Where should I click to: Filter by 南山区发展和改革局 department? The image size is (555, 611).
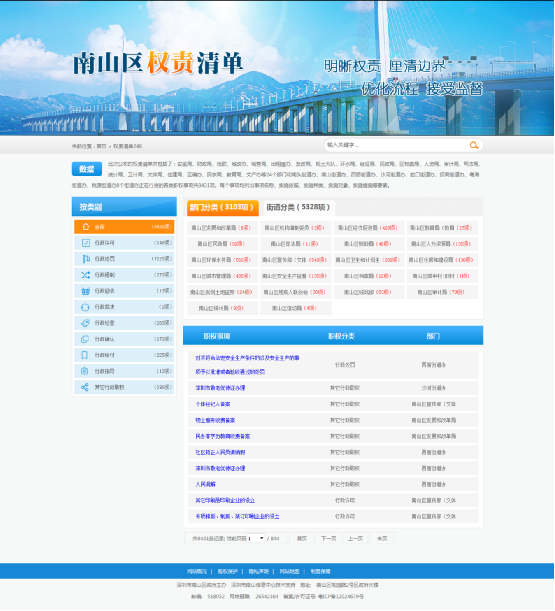tap(223, 228)
